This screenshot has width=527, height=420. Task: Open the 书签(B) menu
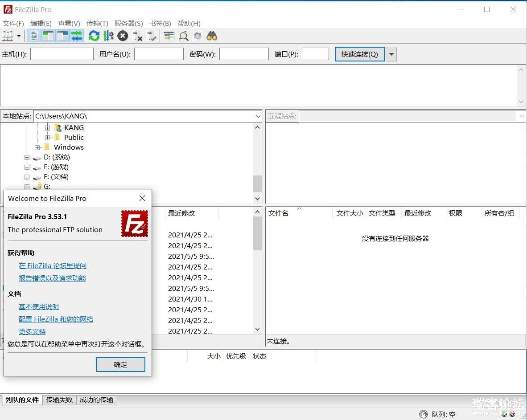tap(160, 24)
